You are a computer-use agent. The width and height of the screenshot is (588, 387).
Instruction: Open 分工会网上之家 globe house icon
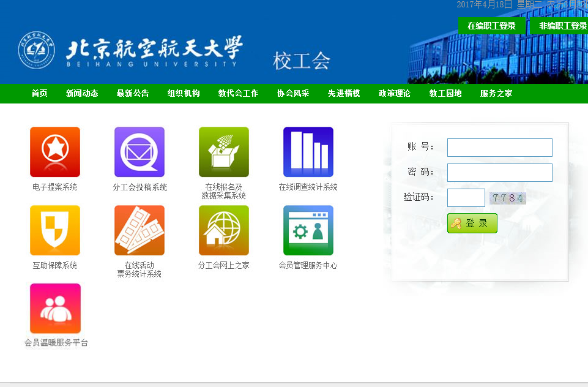(224, 230)
